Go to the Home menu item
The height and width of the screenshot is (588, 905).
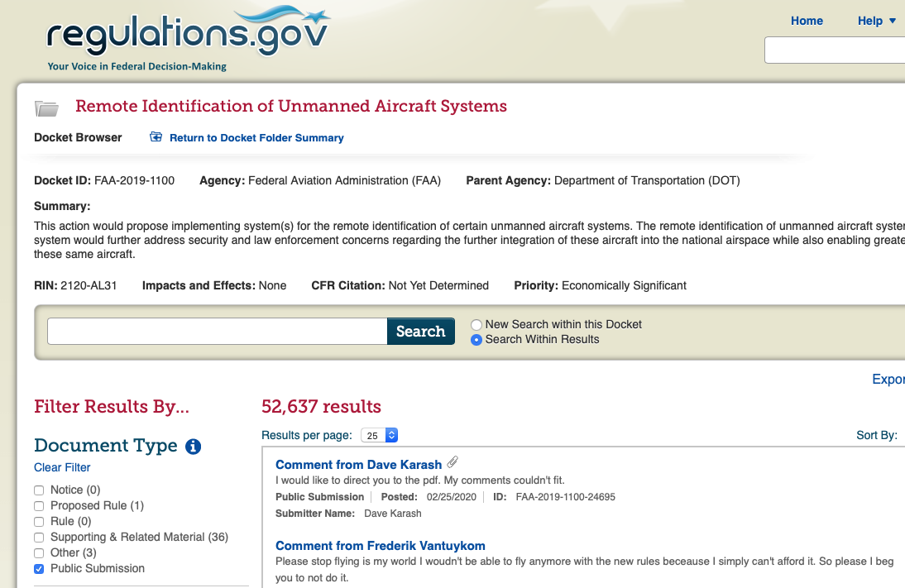tap(807, 21)
